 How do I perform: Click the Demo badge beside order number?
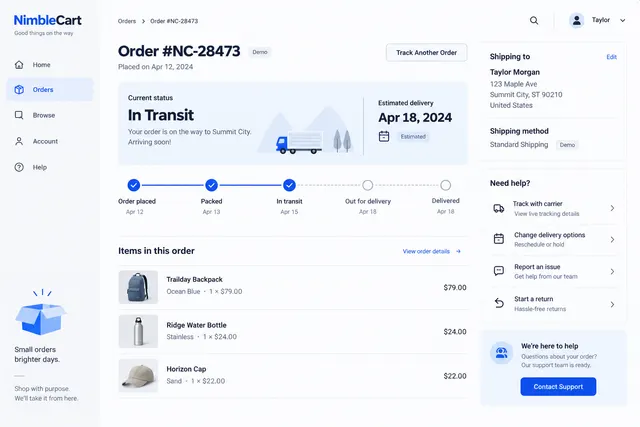(x=260, y=52)
